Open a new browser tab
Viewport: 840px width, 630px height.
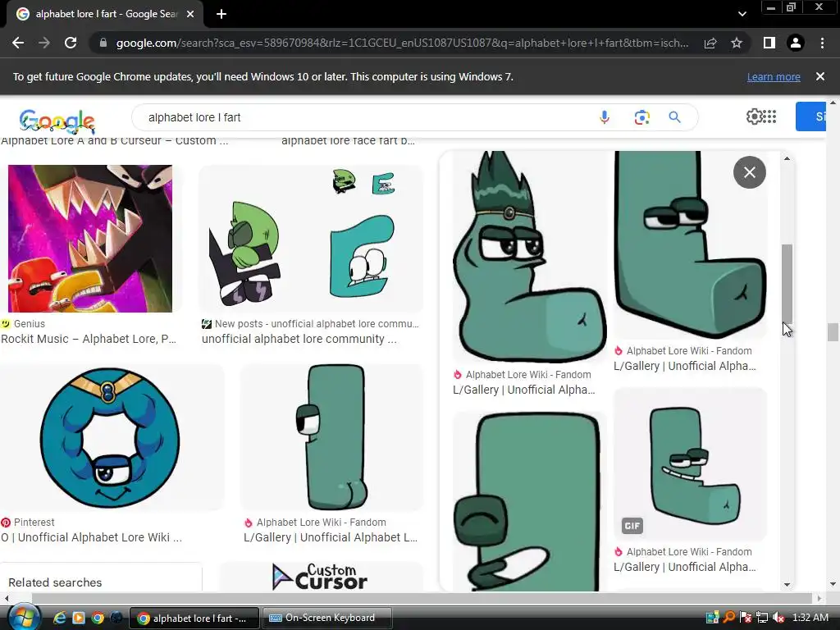coord(221,14)
